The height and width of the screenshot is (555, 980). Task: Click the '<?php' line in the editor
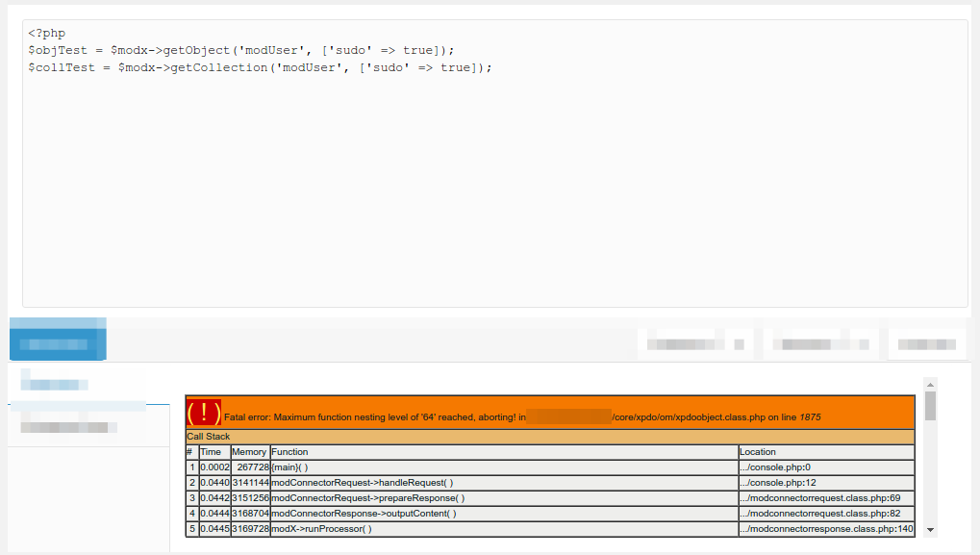coord(47,33)
